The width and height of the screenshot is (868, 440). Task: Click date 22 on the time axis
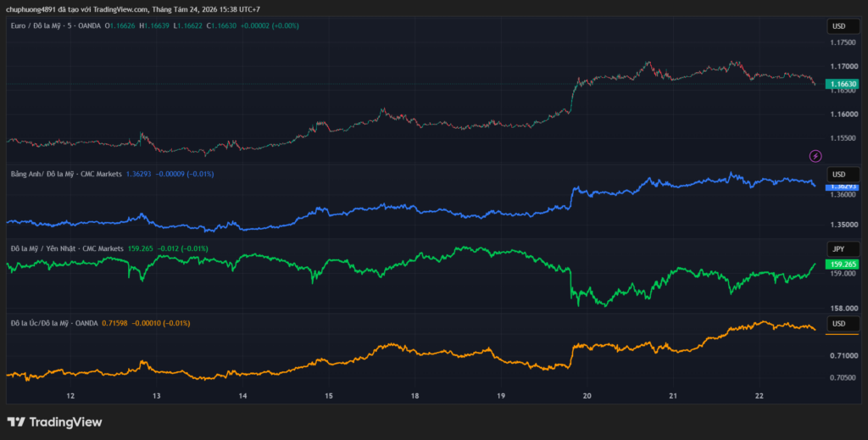[x=759, y=396]
